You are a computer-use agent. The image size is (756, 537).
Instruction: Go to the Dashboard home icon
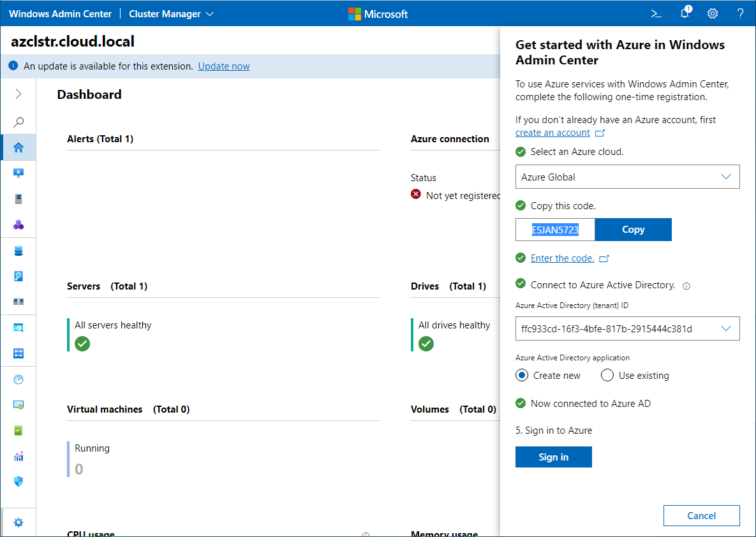(x=19, y=147)
